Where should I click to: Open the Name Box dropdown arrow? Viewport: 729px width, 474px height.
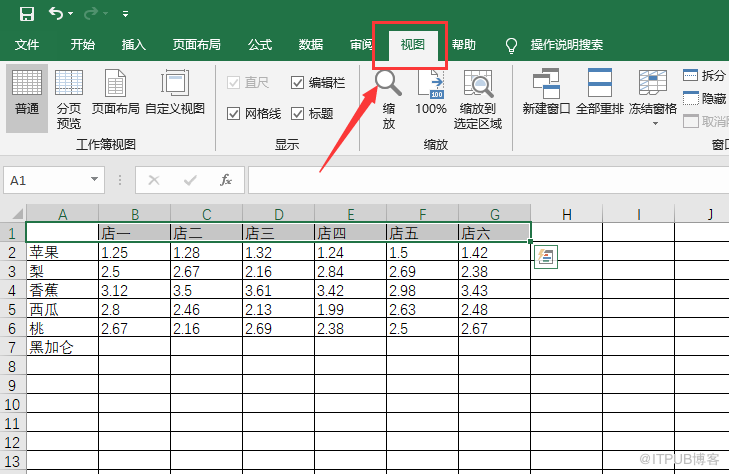tap(95, 180)
